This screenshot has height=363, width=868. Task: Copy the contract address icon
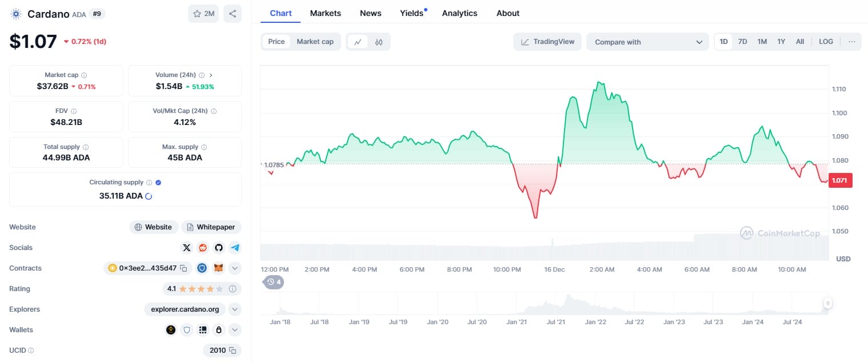pos(183,268)
